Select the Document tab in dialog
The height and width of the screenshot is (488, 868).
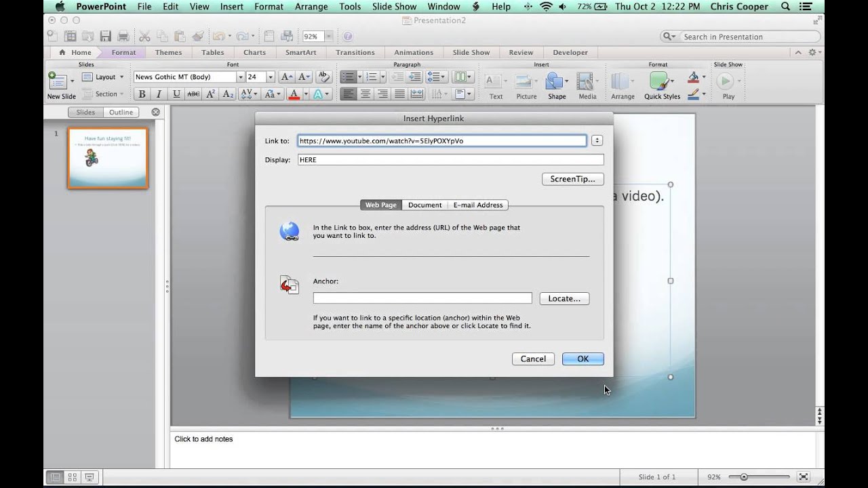pyautogui.click(x=425, y=205)
